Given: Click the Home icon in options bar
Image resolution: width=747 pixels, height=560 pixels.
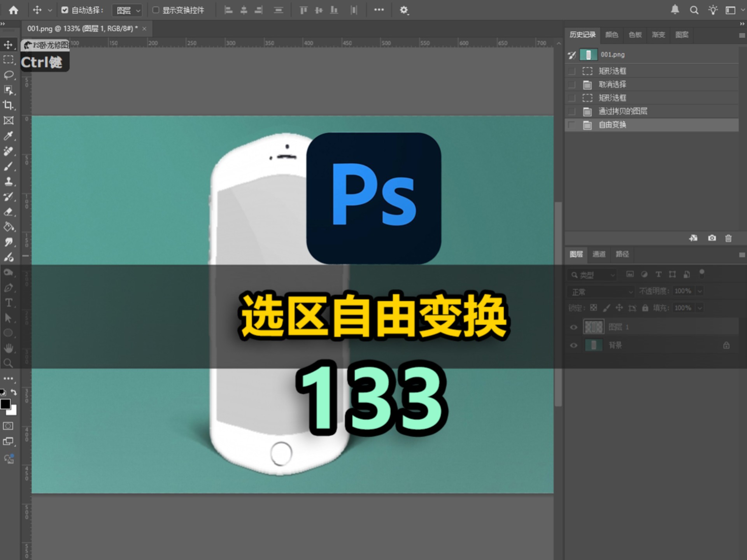Looking at the screenshot, I should click(x=13, y=10).
